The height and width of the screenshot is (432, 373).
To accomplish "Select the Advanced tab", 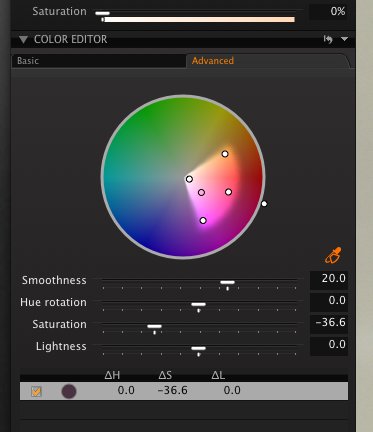I will [x=267, y=61].
